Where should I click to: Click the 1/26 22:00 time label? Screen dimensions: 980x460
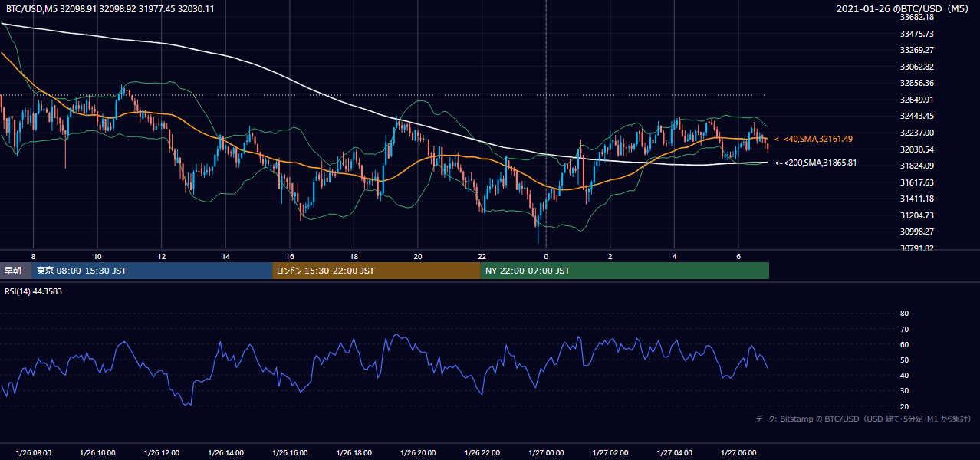482,453
